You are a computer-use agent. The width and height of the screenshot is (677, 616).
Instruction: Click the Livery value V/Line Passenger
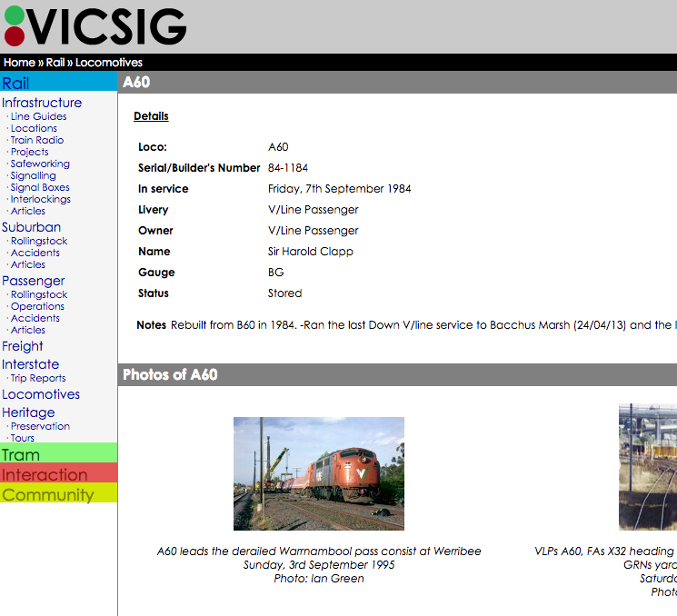click(x=313, y=210)
